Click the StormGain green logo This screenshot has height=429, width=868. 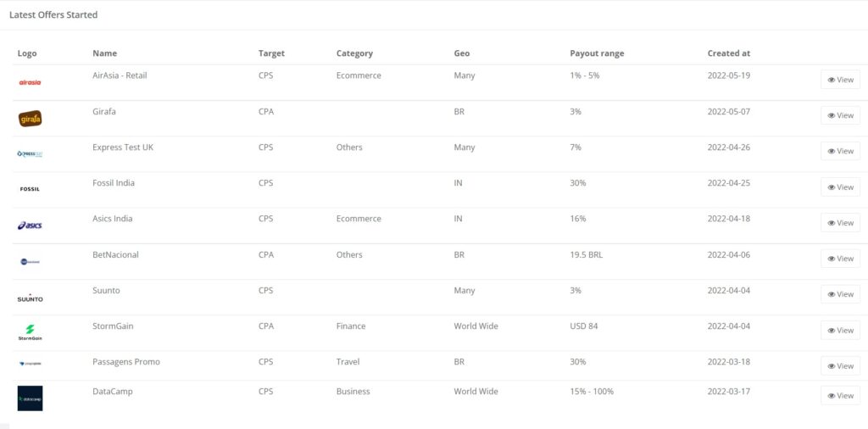click(30, 332)
